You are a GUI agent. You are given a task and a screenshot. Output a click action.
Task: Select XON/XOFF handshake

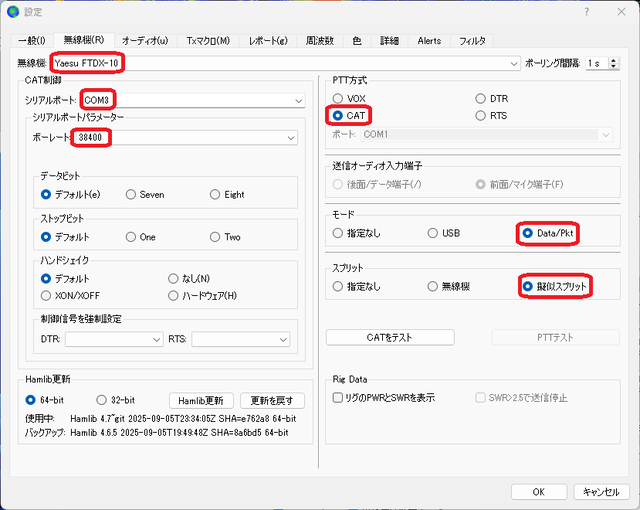[70, 296]
